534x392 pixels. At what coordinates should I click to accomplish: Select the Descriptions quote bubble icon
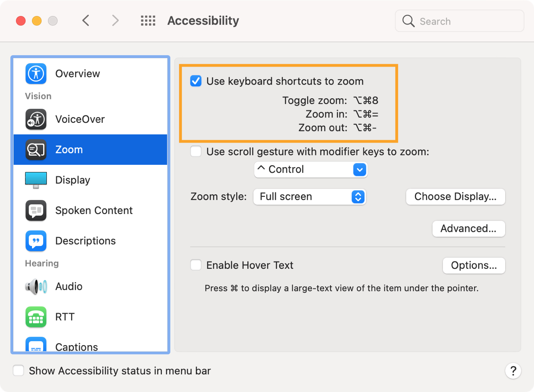tap(36, 241)
